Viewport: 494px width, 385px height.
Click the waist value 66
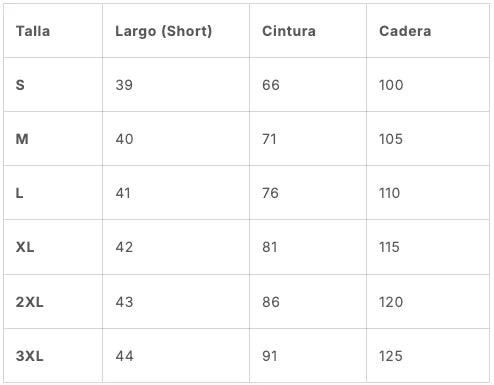[271, 85]
